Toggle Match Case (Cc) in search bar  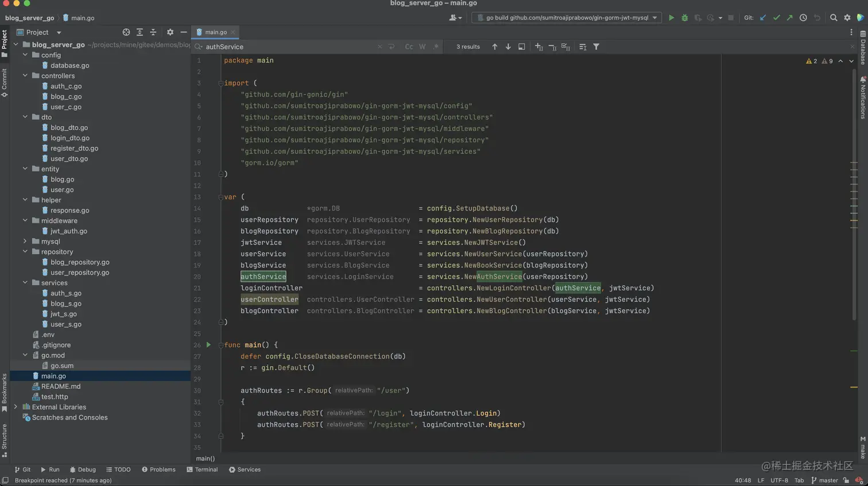point(409,47)
